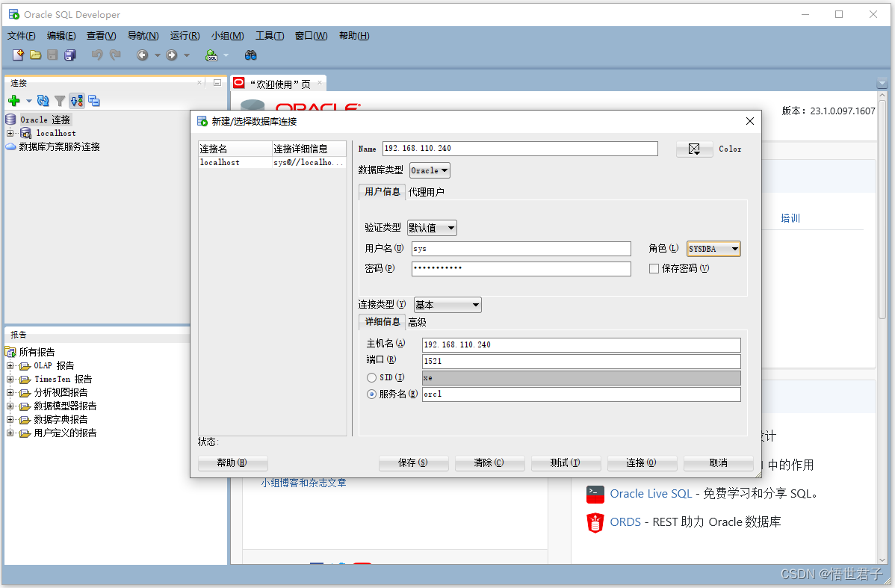The image size is (895, 588).
Task: Click the 测试(T) button
Action: tap(565, 462)
